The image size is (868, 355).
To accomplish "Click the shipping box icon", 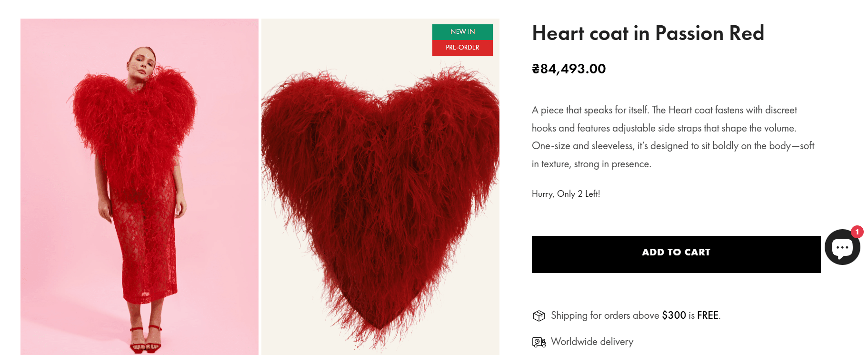I will pos(539,315).
